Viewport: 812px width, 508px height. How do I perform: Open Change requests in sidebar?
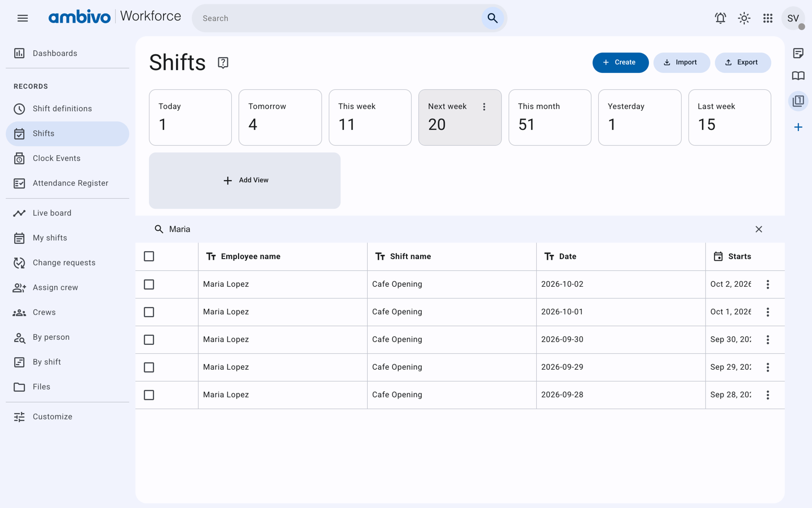point(67,262)
